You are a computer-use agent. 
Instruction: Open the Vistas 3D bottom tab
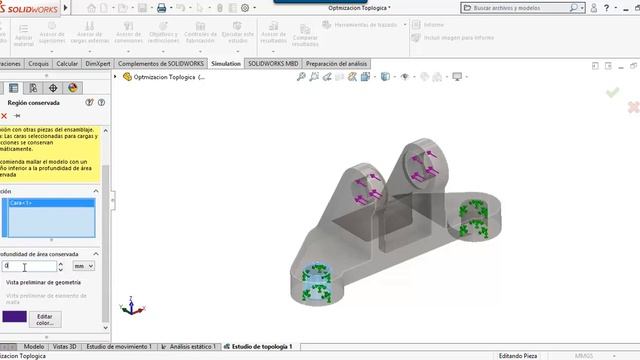coord(64,347)
